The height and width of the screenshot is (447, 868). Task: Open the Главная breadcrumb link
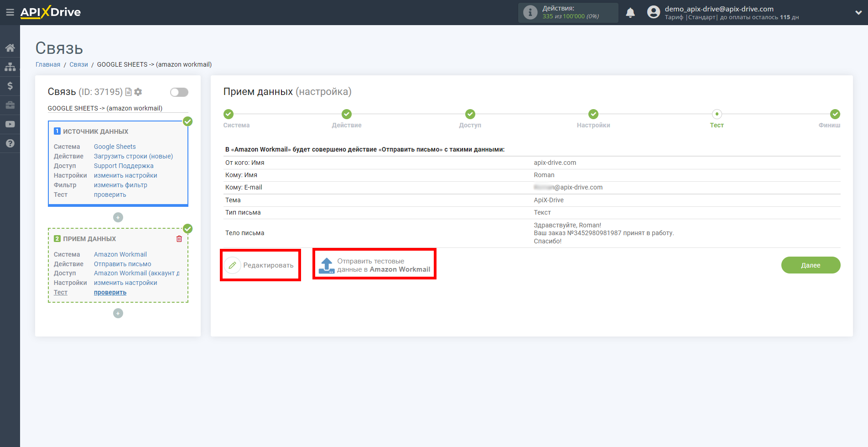(48, 64)
